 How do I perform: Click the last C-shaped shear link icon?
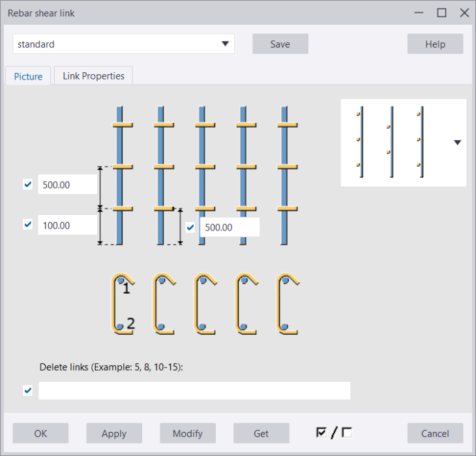[287, 304]
